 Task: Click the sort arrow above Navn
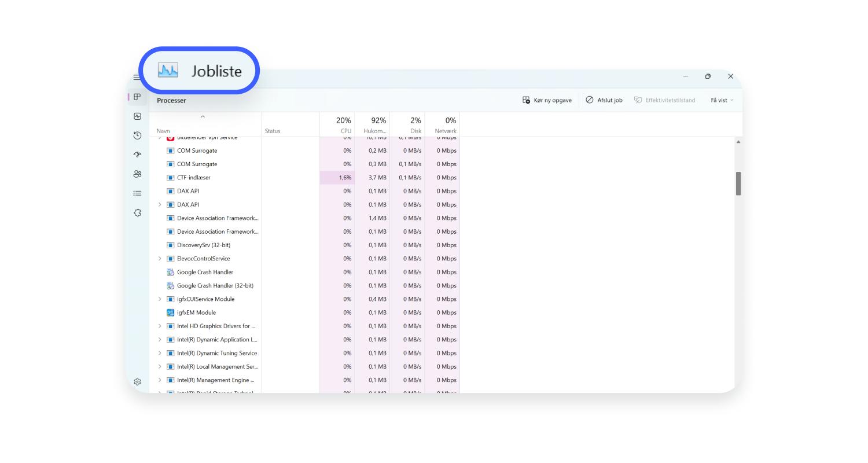(203, 117)
